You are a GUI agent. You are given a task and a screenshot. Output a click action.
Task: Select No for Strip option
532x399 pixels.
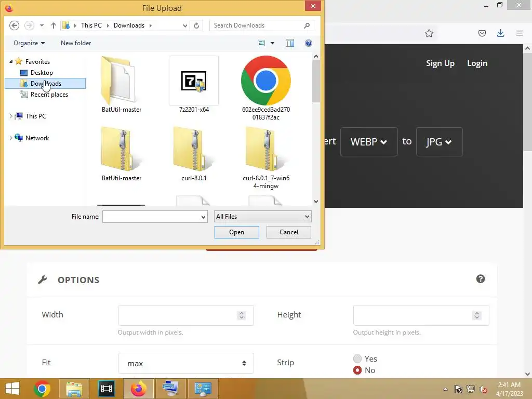pos(357,370)
